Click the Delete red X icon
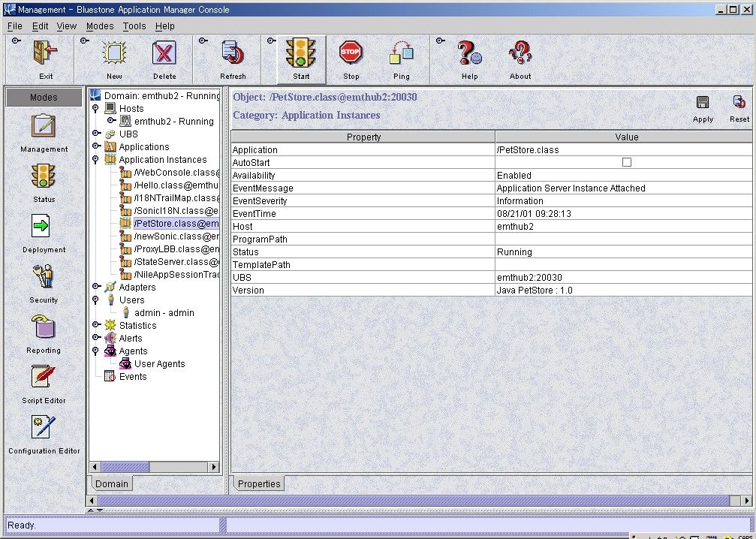The width and height of the screenshot is (756, 539). click(x=164, y=53)
